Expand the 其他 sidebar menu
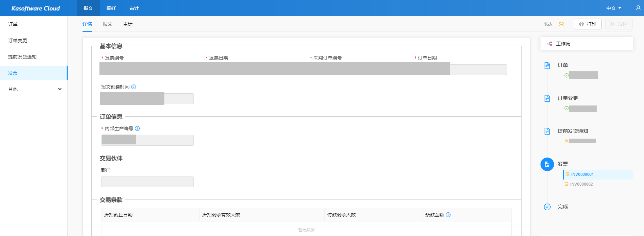 point(33,89)
